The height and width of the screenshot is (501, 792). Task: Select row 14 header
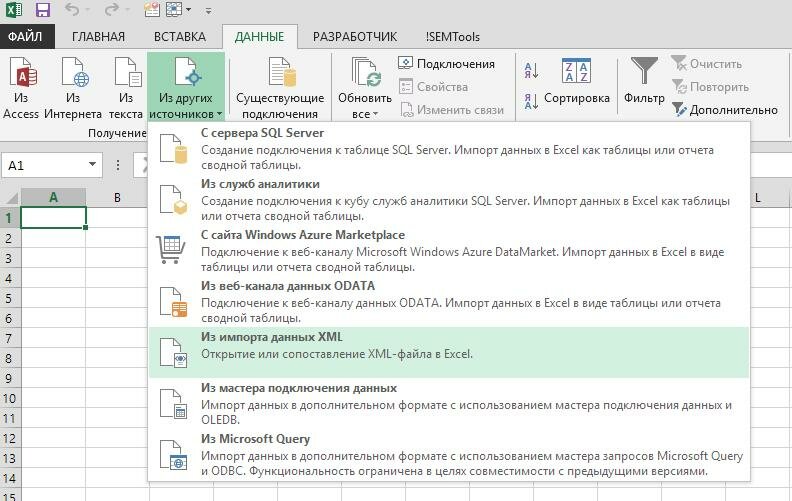(x=10, y=478)
